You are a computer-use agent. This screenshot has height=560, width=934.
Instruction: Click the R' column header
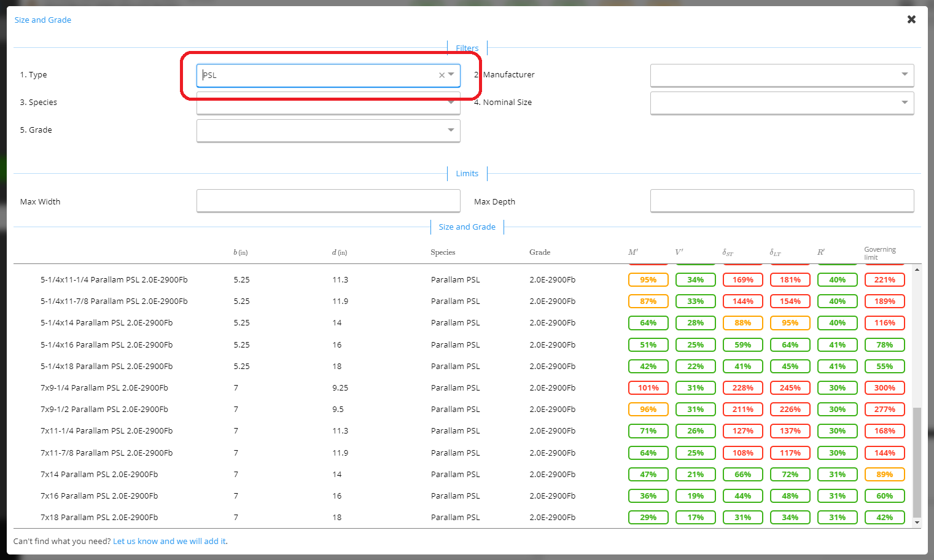[821, 252]
